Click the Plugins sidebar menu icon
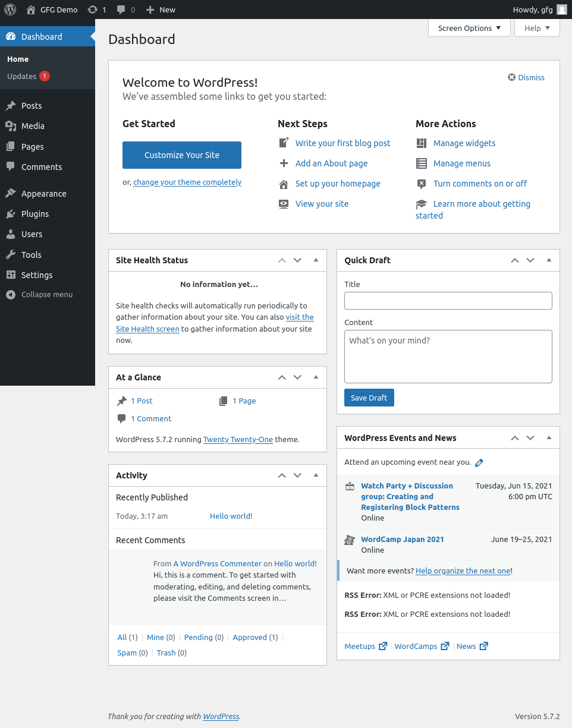Viewport: 572px width, 728px height. tap(11, 214)
